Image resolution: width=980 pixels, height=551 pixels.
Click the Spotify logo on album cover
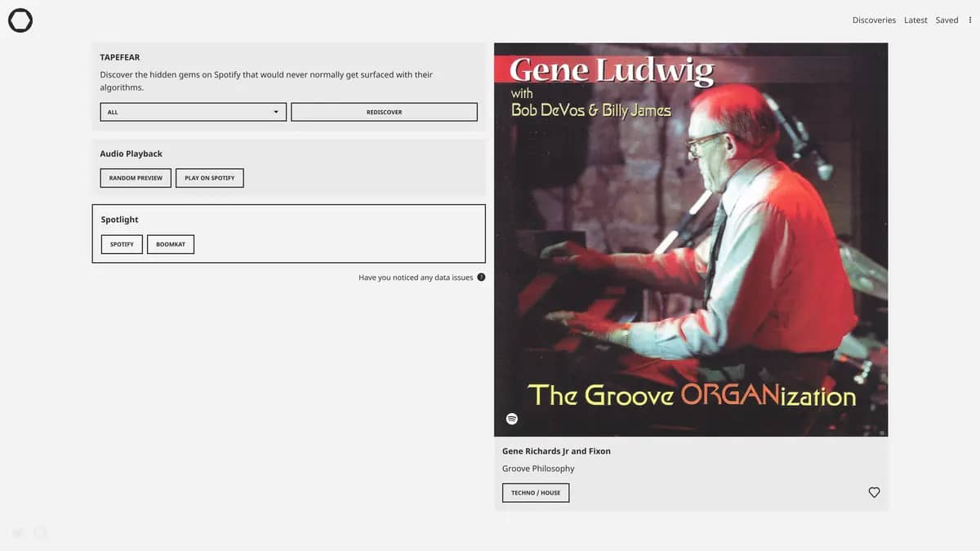click(512, 419)
